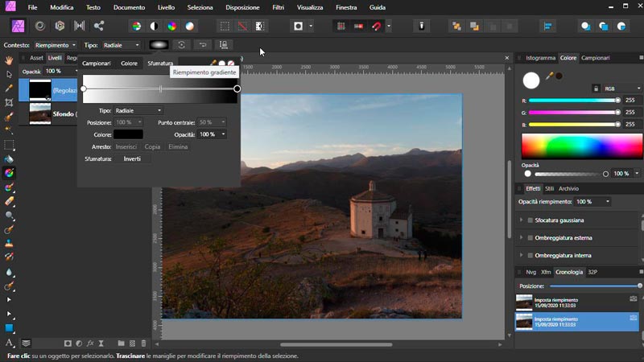Image resolution: width=644 pixels, height=362 pixels.
Task: Click the Inserisci stop button
Action: (126, 146)
